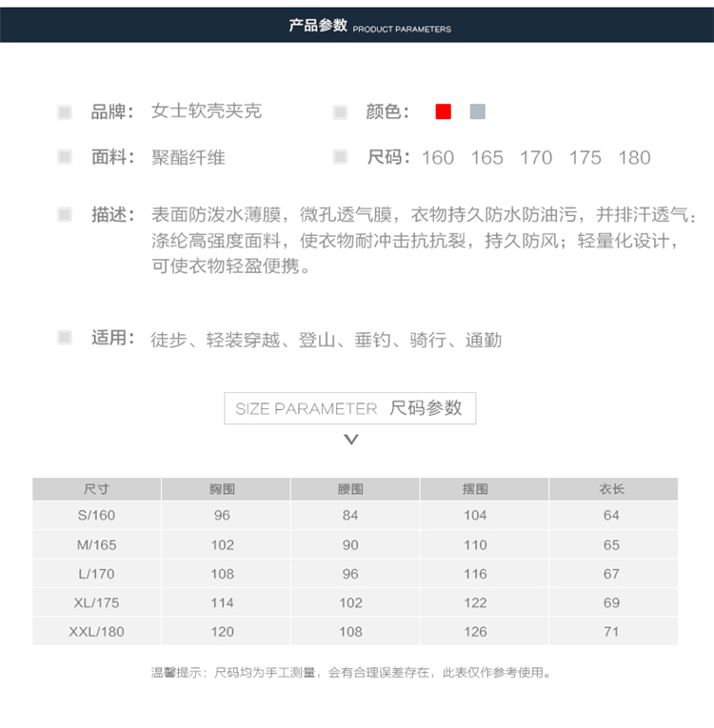The height and width of the screenshot is (728, 714).
Task: Click the 女士软壳夹克 brand text
Action: click(x=207, y=111)
